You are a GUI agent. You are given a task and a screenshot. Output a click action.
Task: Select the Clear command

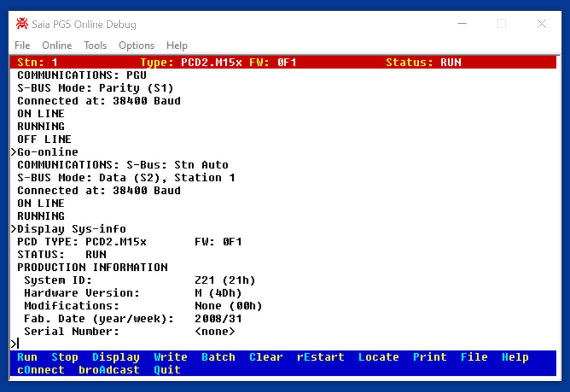266,357
